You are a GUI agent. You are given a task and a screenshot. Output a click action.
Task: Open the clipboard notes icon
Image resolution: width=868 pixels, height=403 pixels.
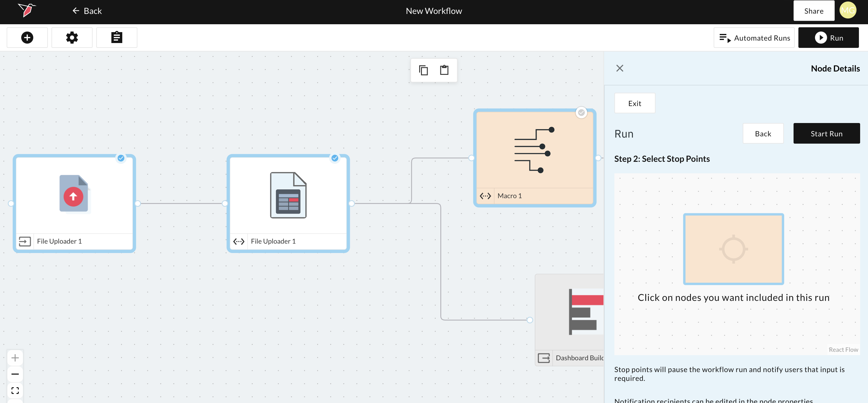click(117, 38)
